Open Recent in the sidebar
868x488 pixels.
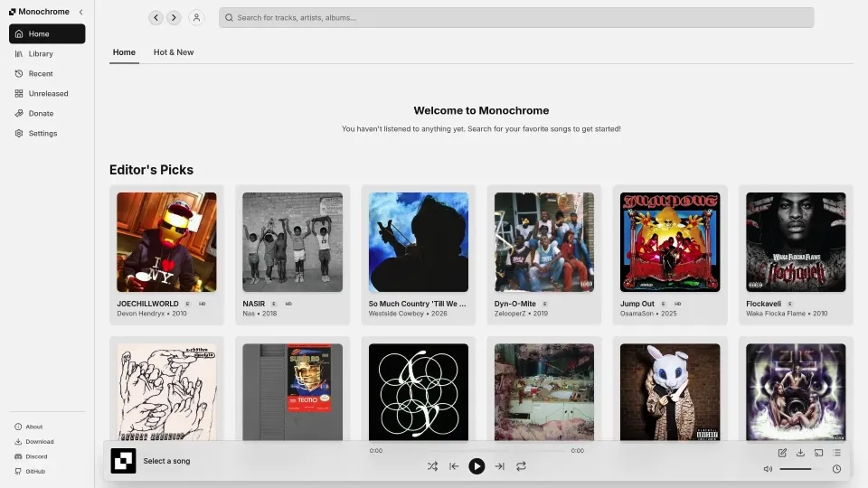click(x=47, y=73)
